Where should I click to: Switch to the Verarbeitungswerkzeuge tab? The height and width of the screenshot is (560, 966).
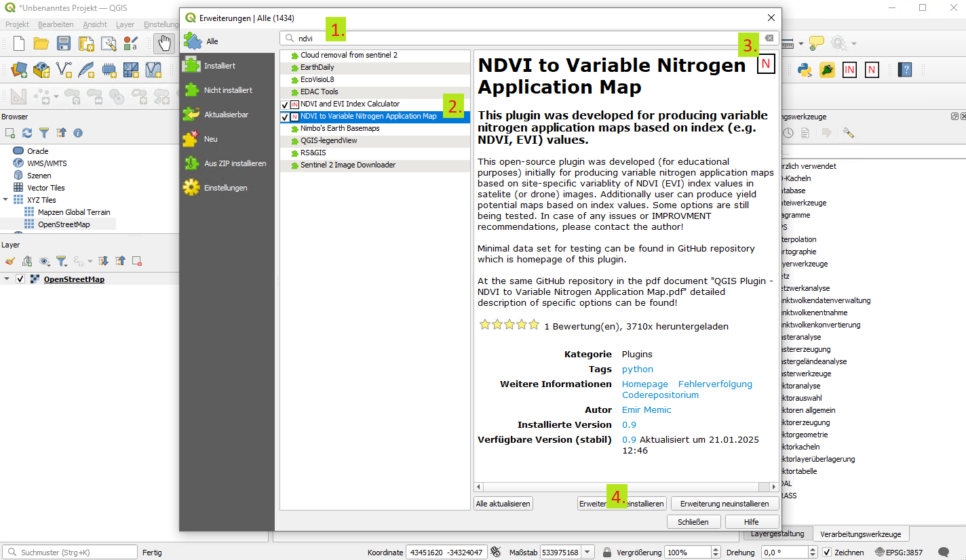861,534
